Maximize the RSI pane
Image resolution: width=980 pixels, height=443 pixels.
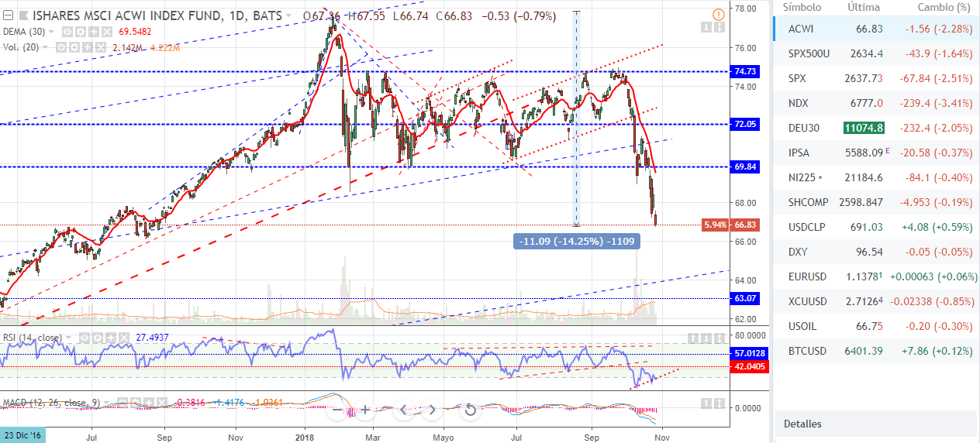point(719,338)
